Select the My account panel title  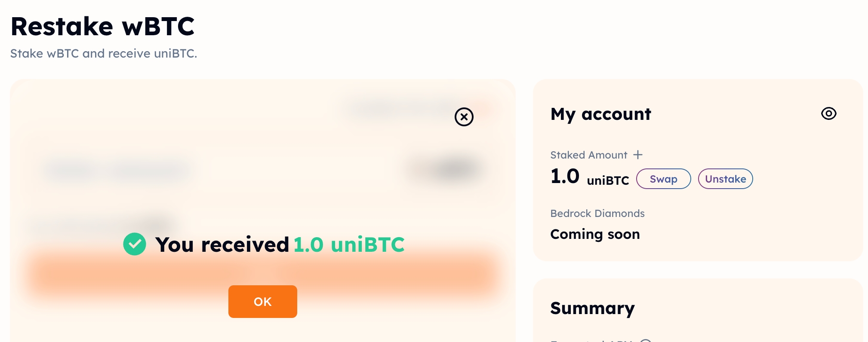pyautogui.click(x=600, y=114)
